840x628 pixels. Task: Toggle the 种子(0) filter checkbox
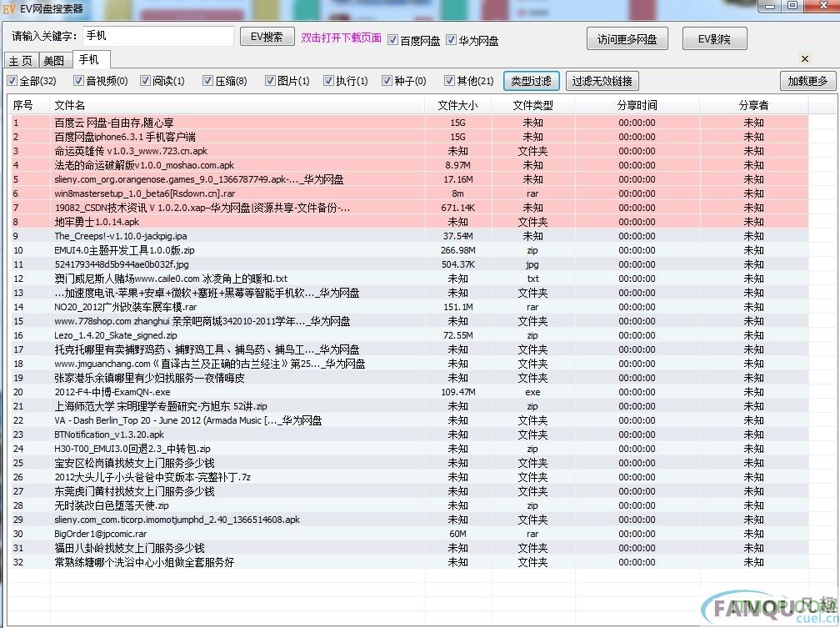[387, 81]
